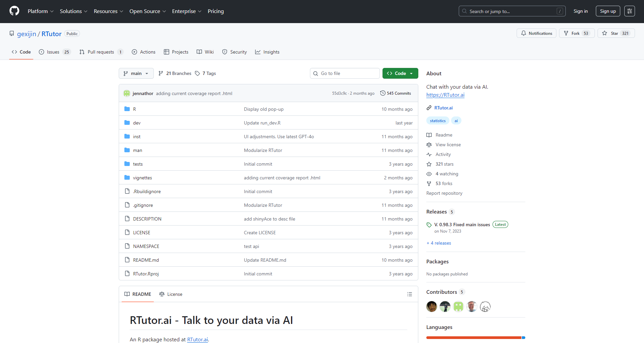Click the accessibility settings icon in header

point(629,11)
